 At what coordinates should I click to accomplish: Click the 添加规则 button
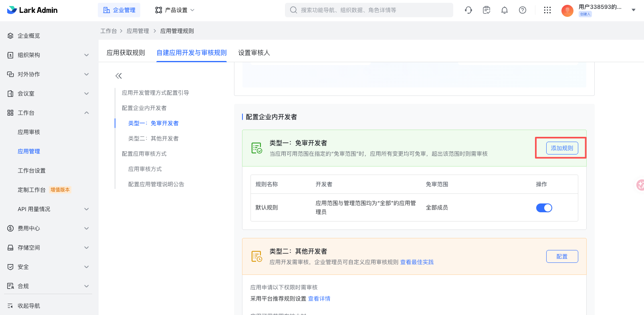point(562,148)
